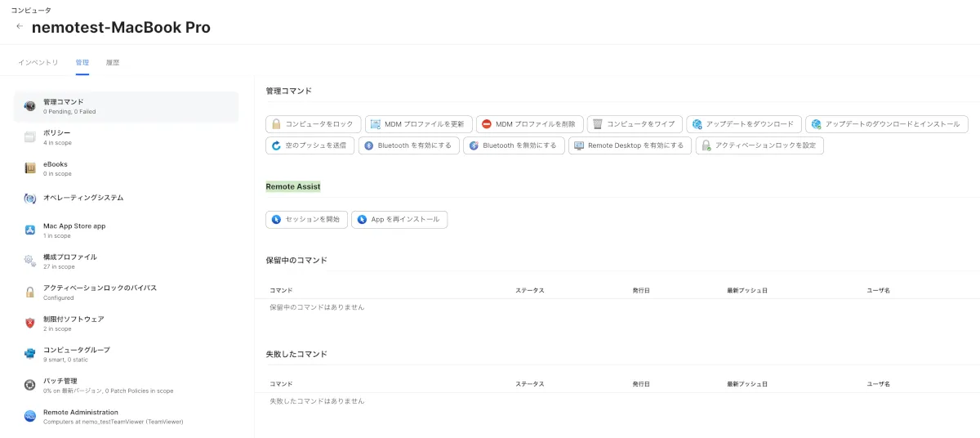Click MDM プロファイルを削除 button
This screenshot has width=980, height=438.
[529, 124]
